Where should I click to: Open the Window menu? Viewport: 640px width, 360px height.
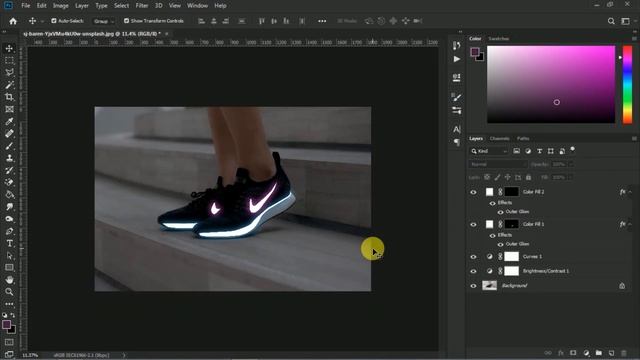(198, 6)
